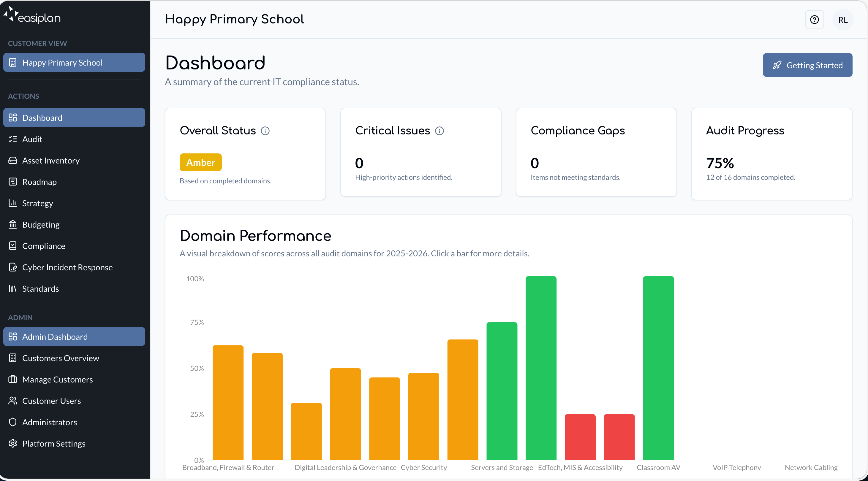Viewport: 868px width, 481px height.
Task: Click the Administrators shield icon
Action: [13, 422]
